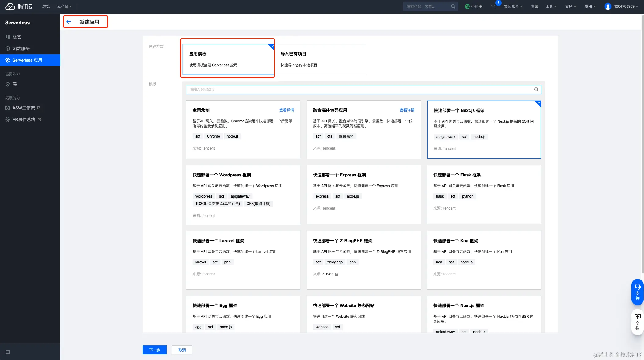Screen dimensions: 644x360
Task: Expand the 集团账号 dropdown
Action: (x=513, y=6)
